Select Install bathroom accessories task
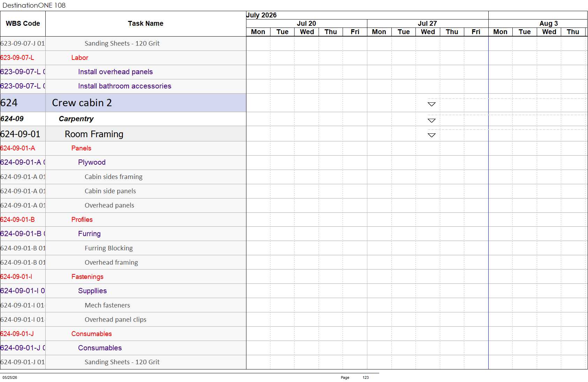Screen dimensions: 588x382 (124, 86)
